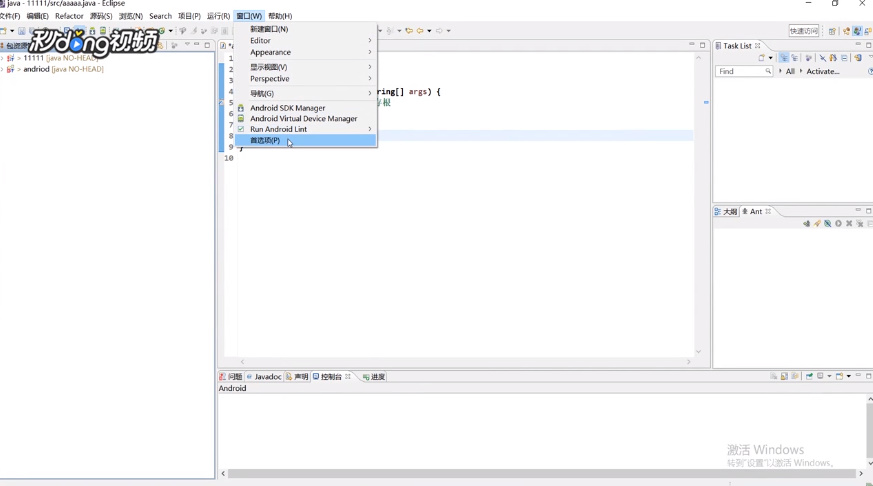This screenshot has width=873, height=486.
Task: Switch to the 控制台 console tab
Action: coord(332,377)
